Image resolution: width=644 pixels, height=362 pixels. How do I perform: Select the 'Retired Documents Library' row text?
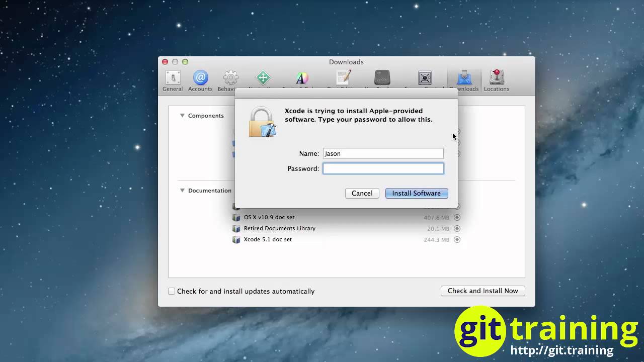[280, 228]
